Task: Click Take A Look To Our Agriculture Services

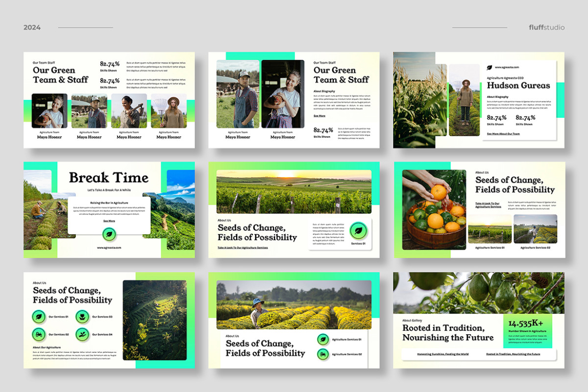Action: [x=243, y=247]
